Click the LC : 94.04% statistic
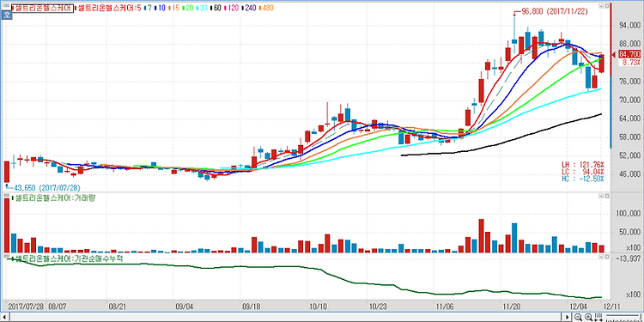The image size is (644, 322). [583, 172]
